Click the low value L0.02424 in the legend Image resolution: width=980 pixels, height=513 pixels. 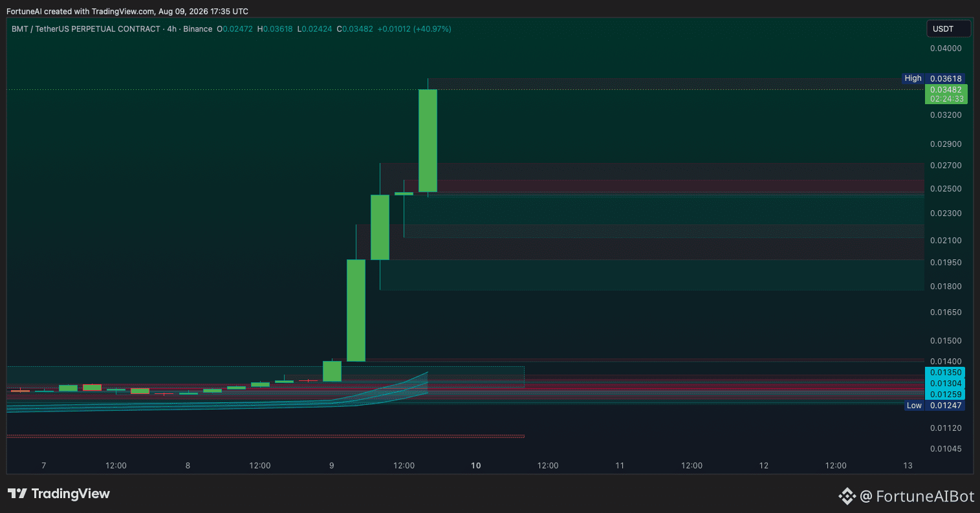314,29
